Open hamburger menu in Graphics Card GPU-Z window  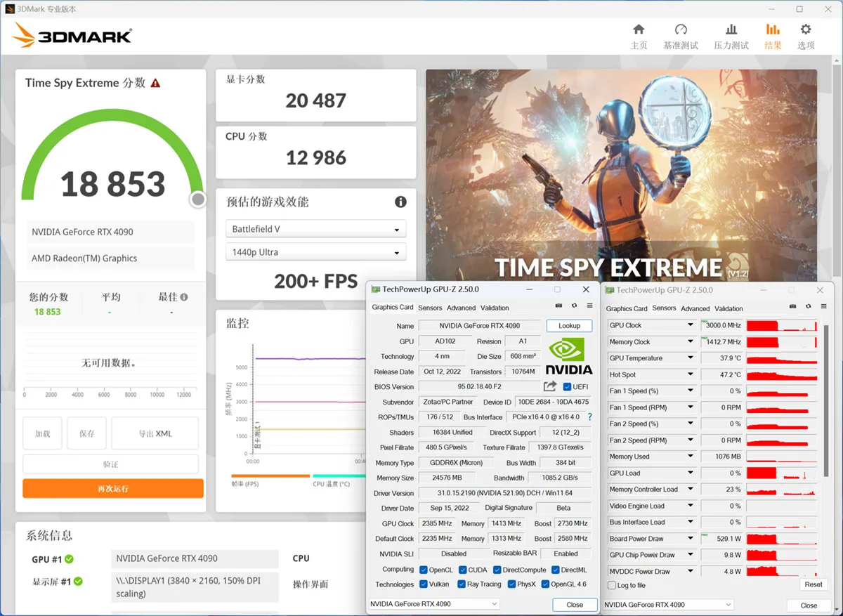589,306
